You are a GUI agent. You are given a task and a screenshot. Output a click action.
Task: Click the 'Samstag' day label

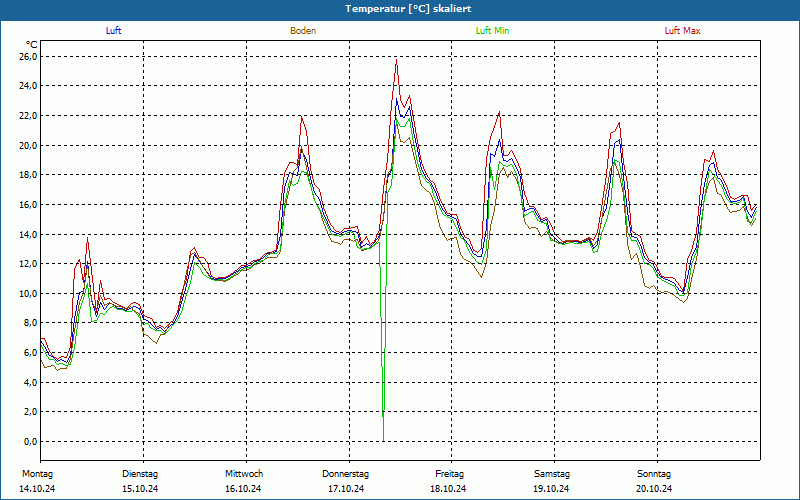click(x=552, y=474)
